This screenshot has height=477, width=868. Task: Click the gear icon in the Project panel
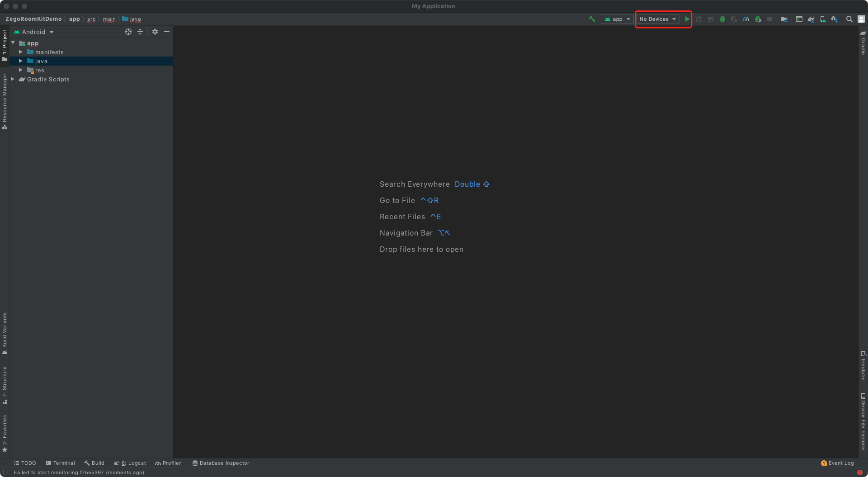tap(155, 32)
